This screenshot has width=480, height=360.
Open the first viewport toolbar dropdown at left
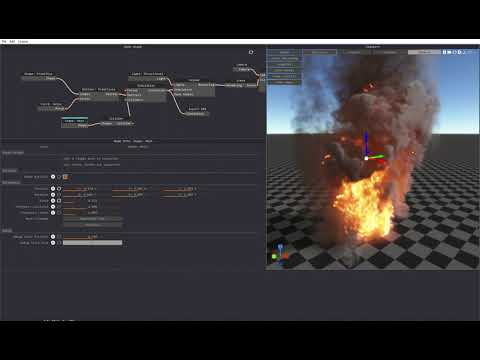pos(284,52)
